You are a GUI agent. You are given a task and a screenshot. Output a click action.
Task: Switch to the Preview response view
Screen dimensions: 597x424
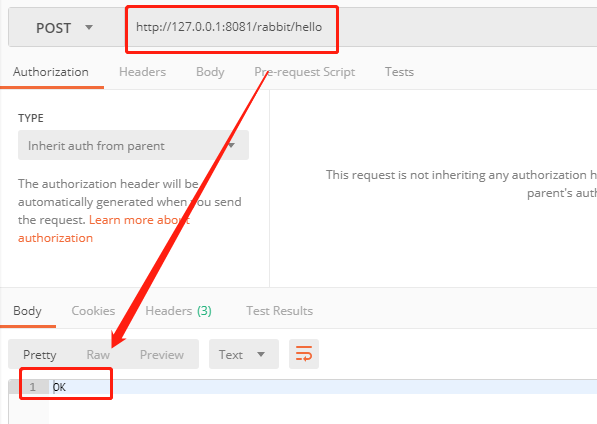click(162, 354)
